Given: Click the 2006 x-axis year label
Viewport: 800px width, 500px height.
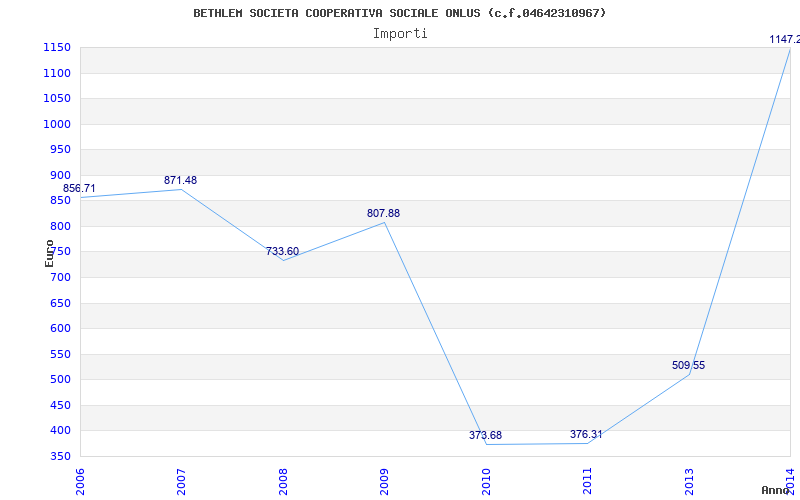Looking at the screenshot, I should [80, 481].
